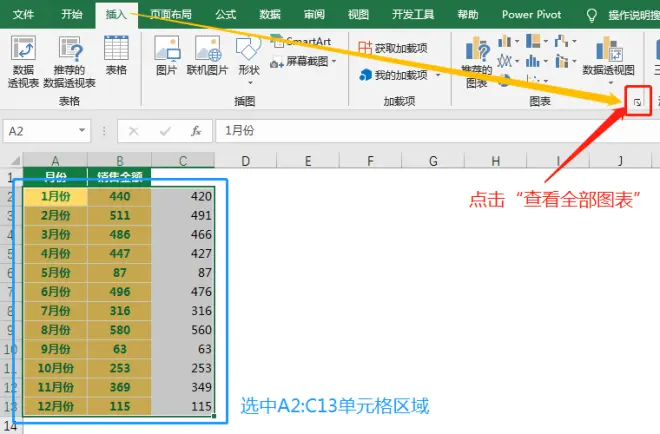
Task: Switch to the 视图 View tab
Action: pos(358,15)
